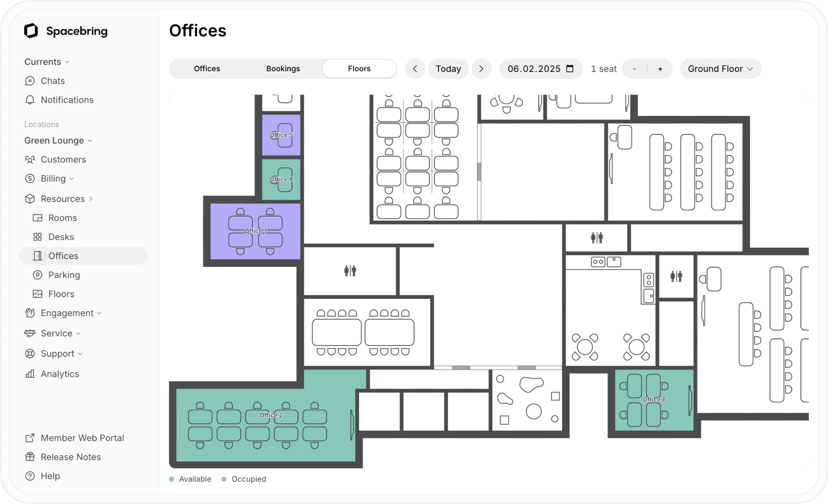Viewport: 828px width, 504px height.
Task: Click the green Available legend dot
Action: point(172,479)
